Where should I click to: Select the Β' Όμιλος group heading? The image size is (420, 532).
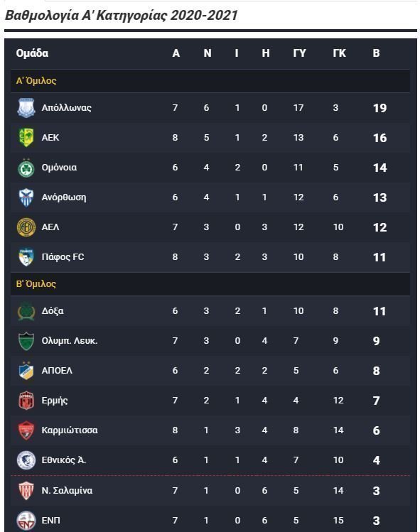[36, 283]
